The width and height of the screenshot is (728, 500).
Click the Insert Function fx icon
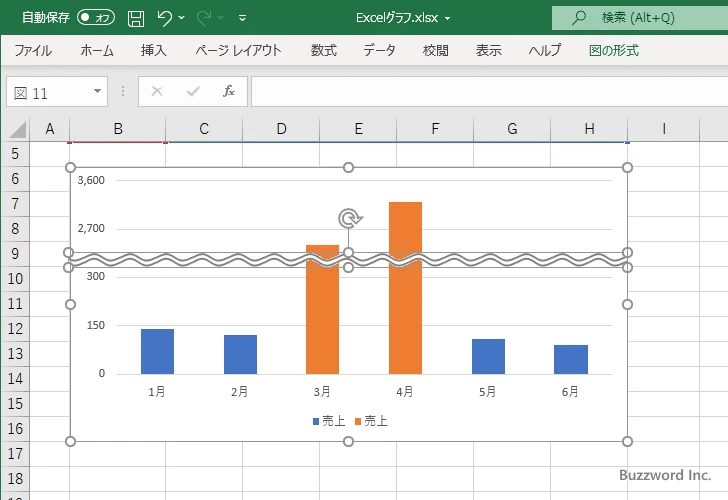229,91
